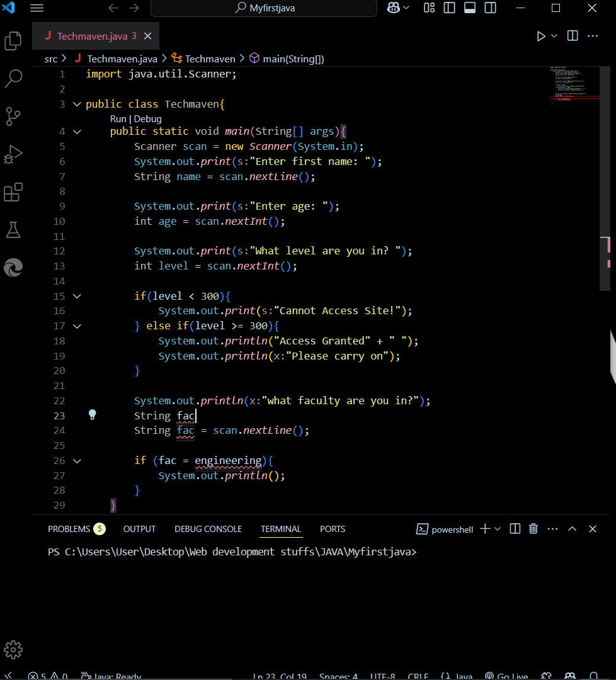This screenshot has height=680, width=616.
Task: Click the editor vertical scrollbar
Action: pyautogui.click(x=605, y=178)
